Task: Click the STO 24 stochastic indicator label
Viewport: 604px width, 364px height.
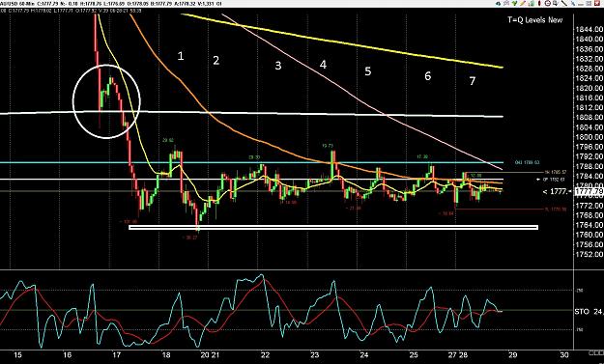Action: (589, 311)
